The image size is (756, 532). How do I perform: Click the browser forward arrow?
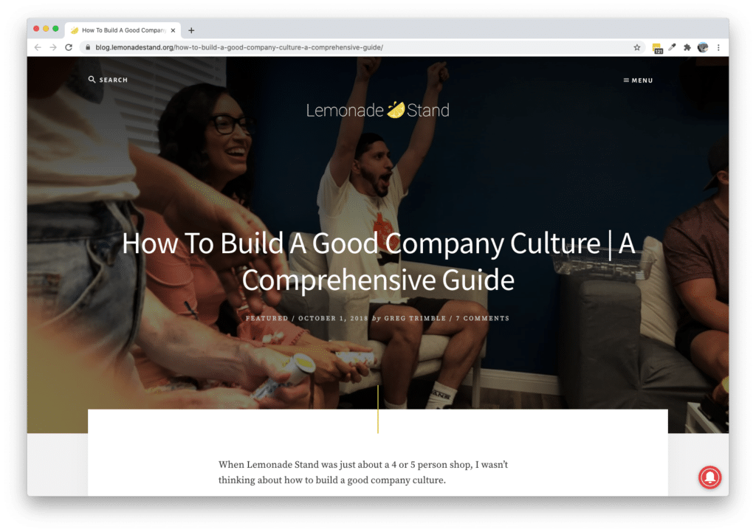53,47
